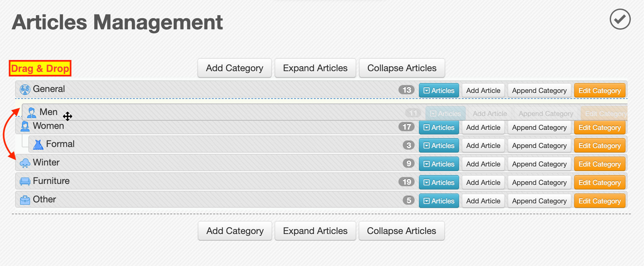Toggle Articles list for Women category

point(439,127)
